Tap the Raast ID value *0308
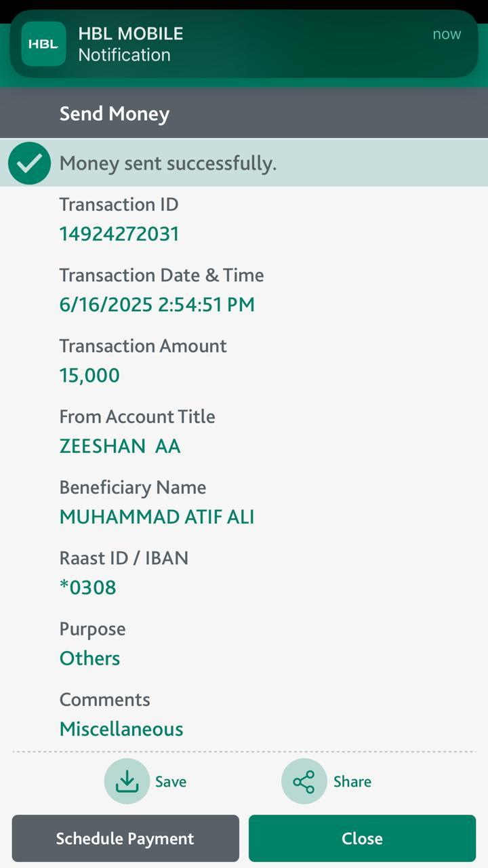 [x=88, y=587]
